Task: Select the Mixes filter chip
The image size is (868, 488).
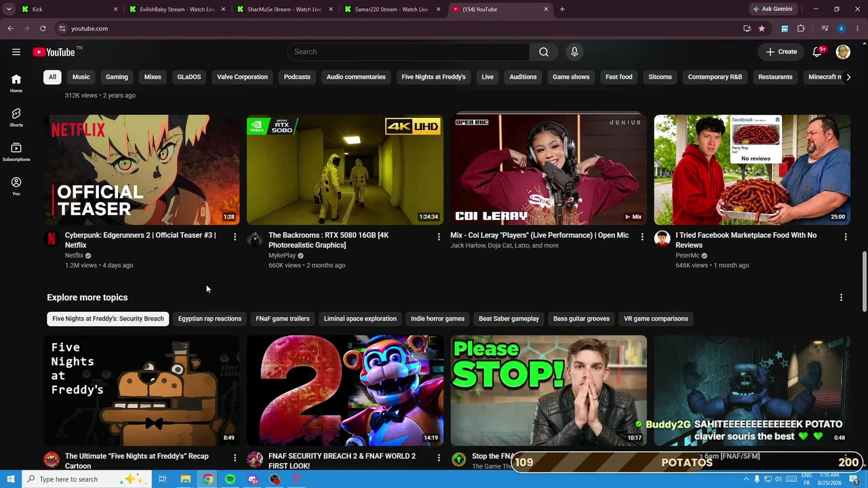Action: point(153,77)
